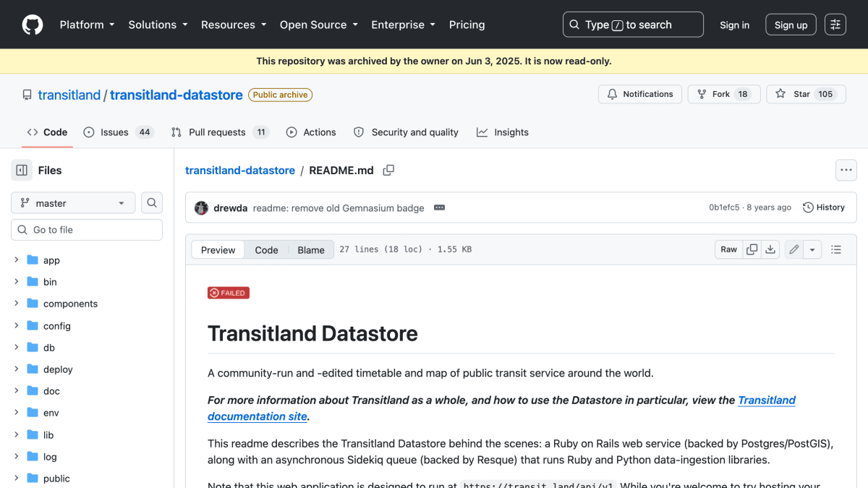The image size is (868, 488).
Task: Click the Go to file field
Action: click(87, 230)
